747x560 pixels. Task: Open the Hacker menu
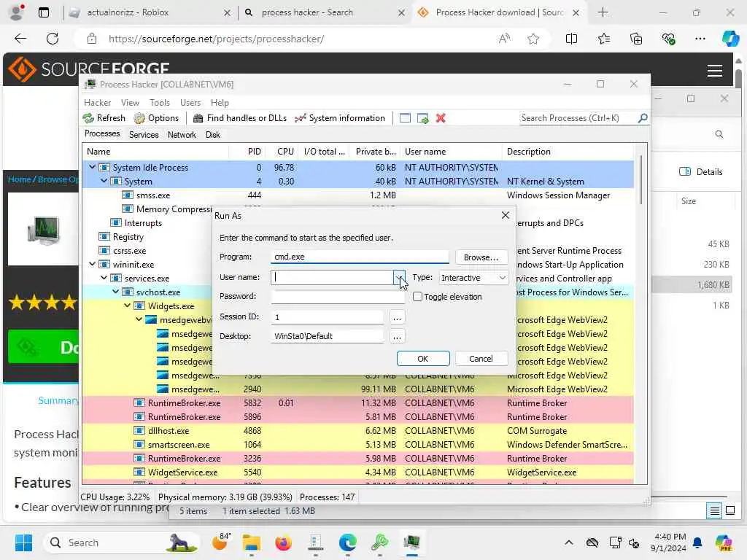point(97,102)
